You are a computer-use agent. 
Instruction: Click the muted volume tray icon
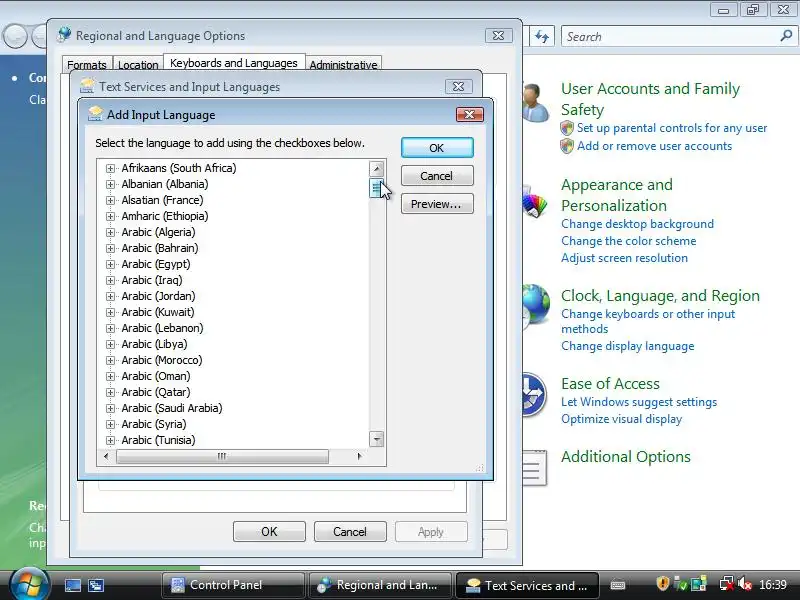coord(745,584)
